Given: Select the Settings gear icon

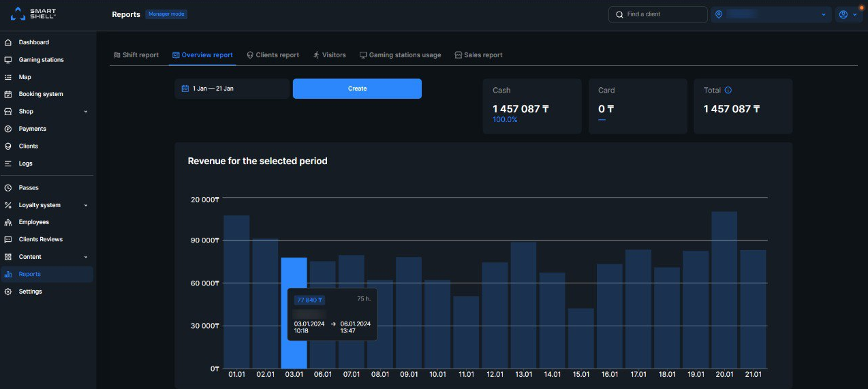Looking at the screenshot, I should (8, 292).
